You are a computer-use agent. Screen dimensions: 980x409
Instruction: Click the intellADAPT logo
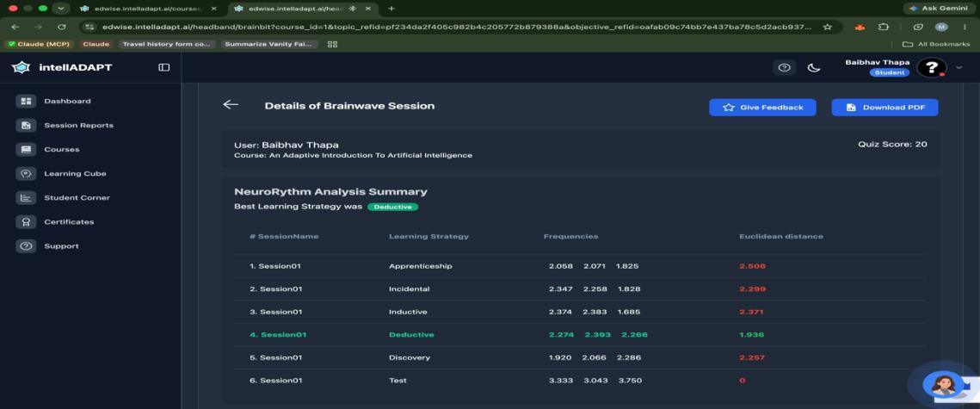(62, 67)
